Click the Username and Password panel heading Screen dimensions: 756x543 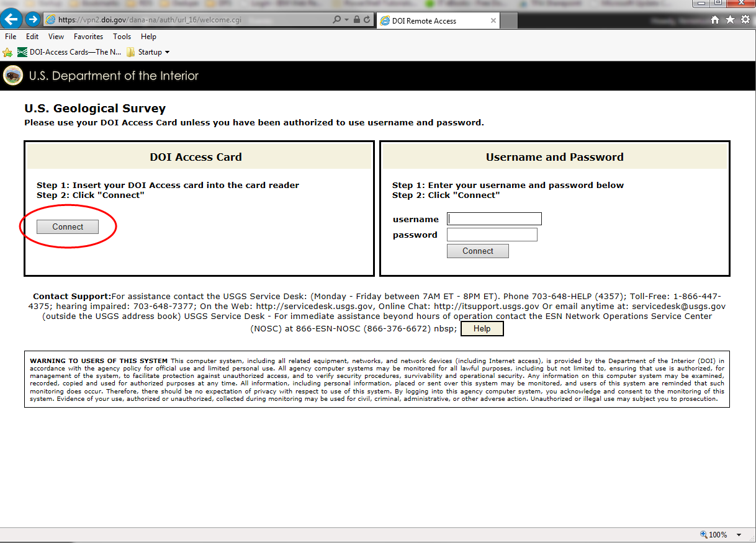555,157
